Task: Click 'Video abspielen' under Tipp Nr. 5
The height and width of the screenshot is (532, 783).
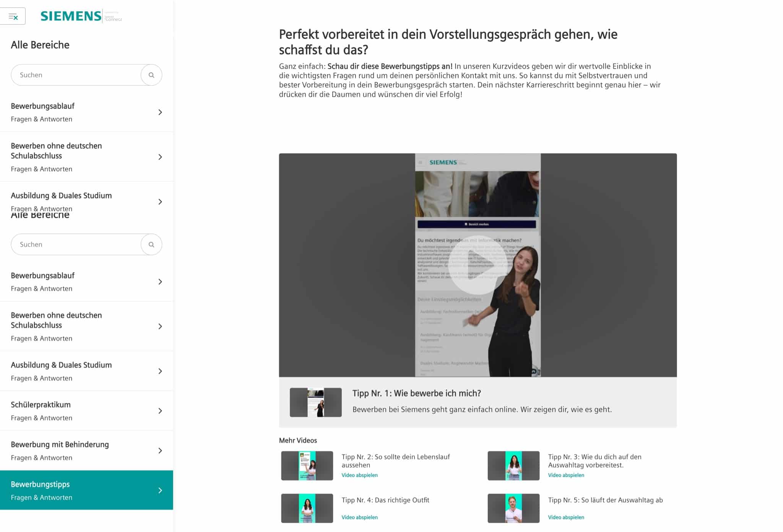Action: tap(566, 517)
